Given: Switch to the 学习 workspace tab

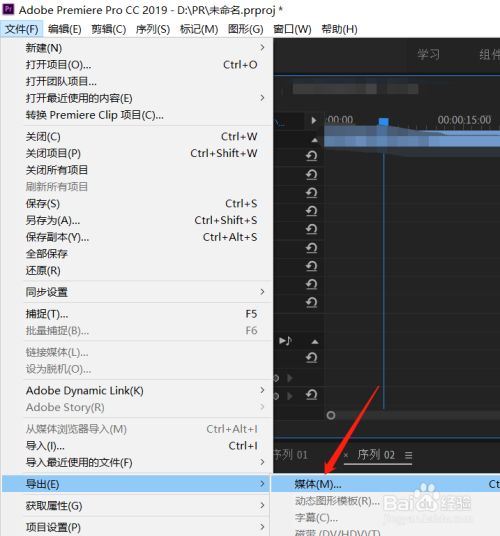Looking at the screenshot, I should click(x=429, y=55).
